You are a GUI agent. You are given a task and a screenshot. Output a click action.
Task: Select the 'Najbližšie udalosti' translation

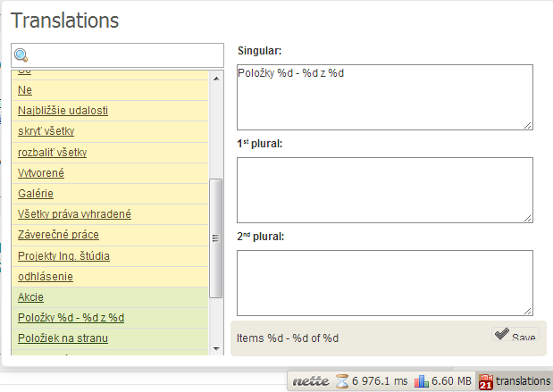click(x=63, y=111)
